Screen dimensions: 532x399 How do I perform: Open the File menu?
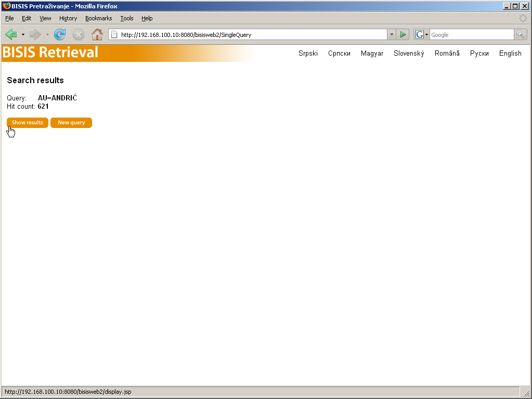coord(9,18)
